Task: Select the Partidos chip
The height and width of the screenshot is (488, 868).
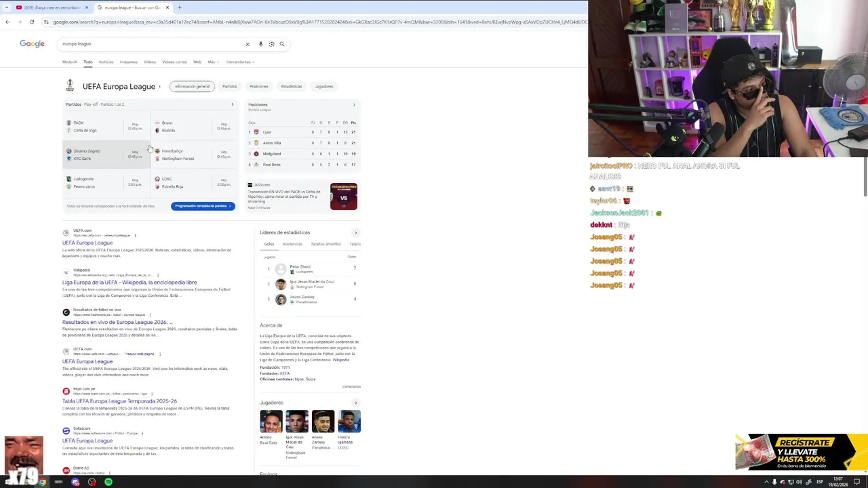Action: coord(229,86)
